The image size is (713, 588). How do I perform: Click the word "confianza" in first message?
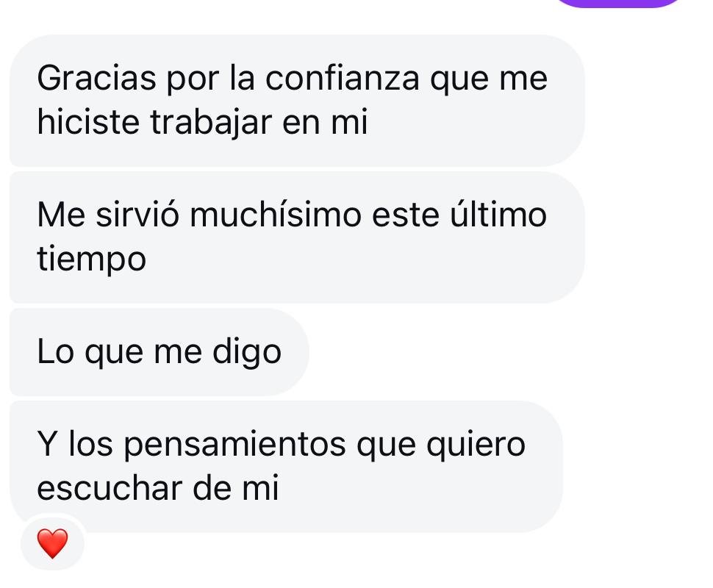click(342, 78)
